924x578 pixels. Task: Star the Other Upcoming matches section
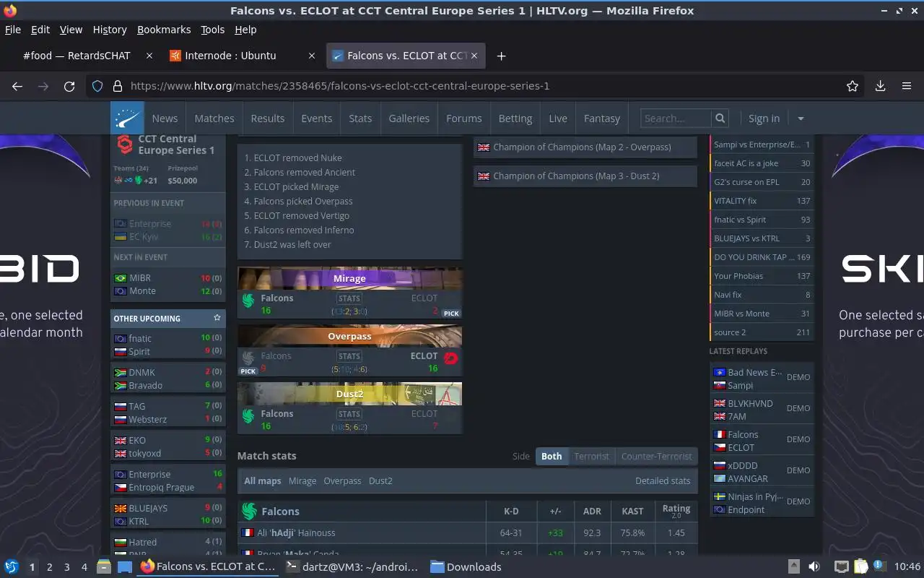217,318
